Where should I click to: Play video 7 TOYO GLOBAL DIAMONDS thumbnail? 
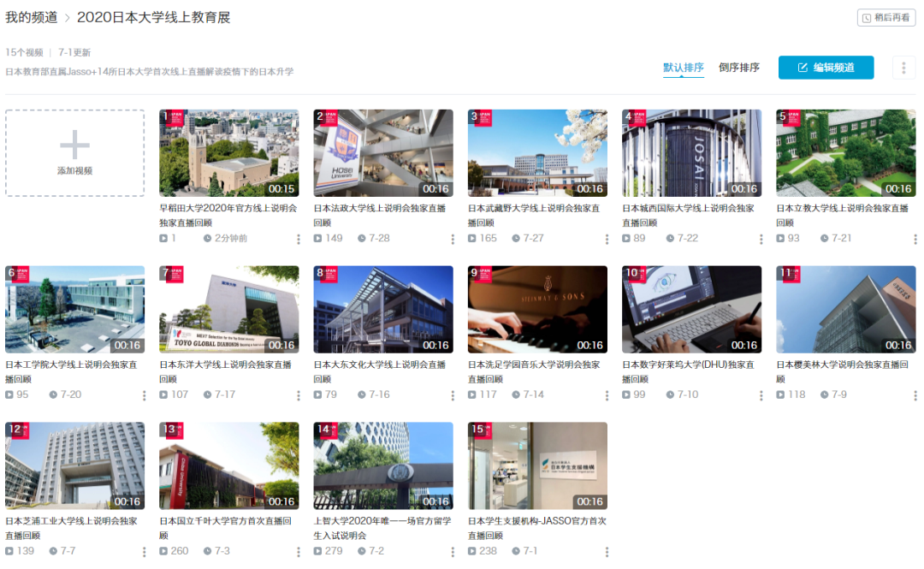click(x=228, y=309)
